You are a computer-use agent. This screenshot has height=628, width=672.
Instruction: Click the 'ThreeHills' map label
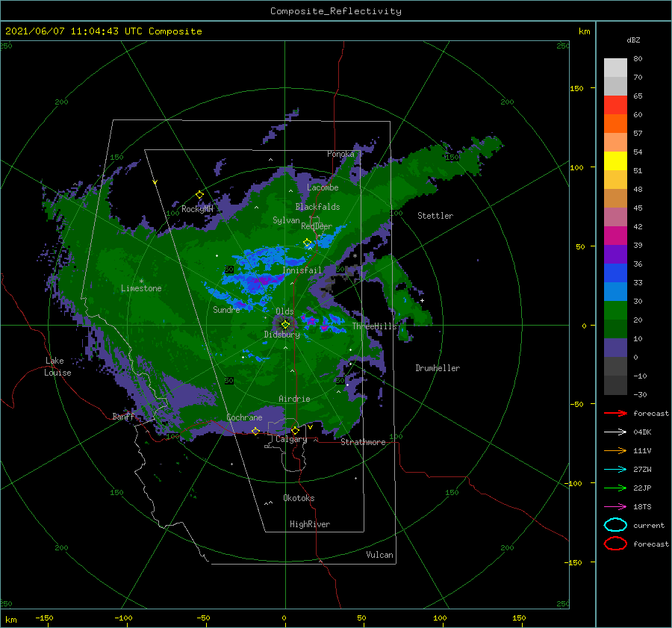point(375,326)
